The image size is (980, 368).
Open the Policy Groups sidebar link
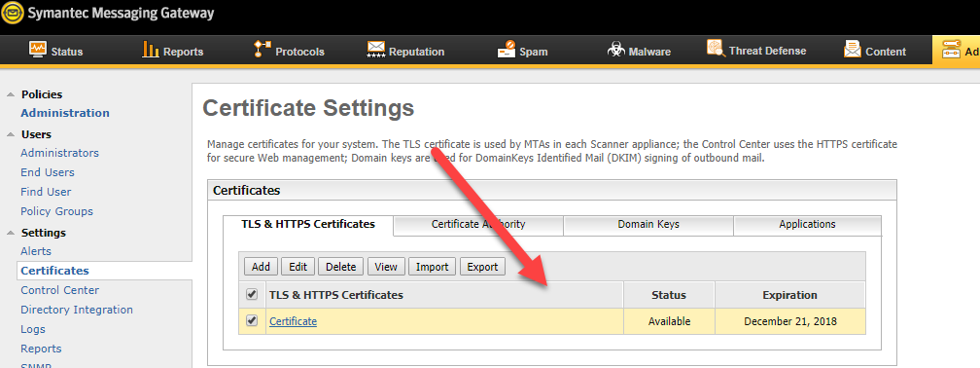(56, 211)
